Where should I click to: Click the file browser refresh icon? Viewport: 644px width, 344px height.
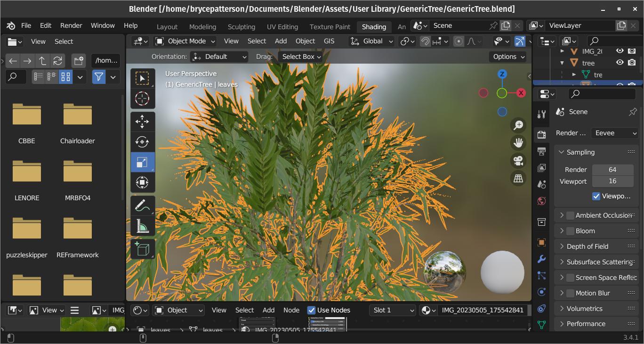coord(57,60)
